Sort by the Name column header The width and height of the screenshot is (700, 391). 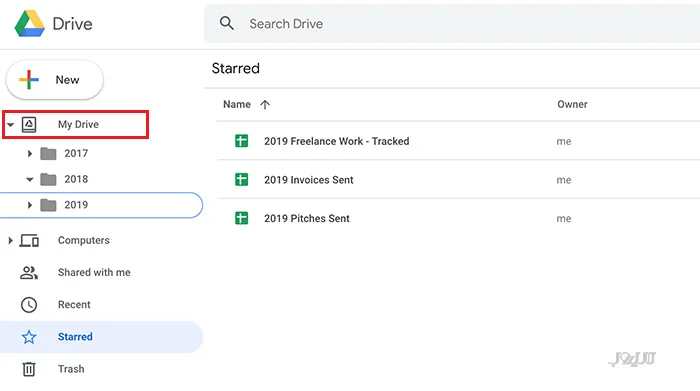click(x=237, y=104)
